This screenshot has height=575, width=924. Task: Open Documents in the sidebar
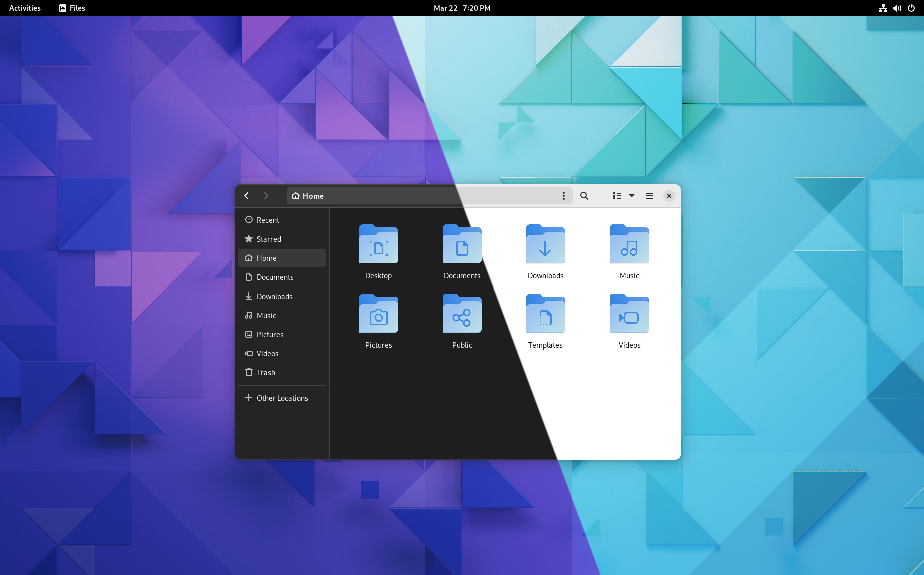pyautogui.click(x=282, y=277)
